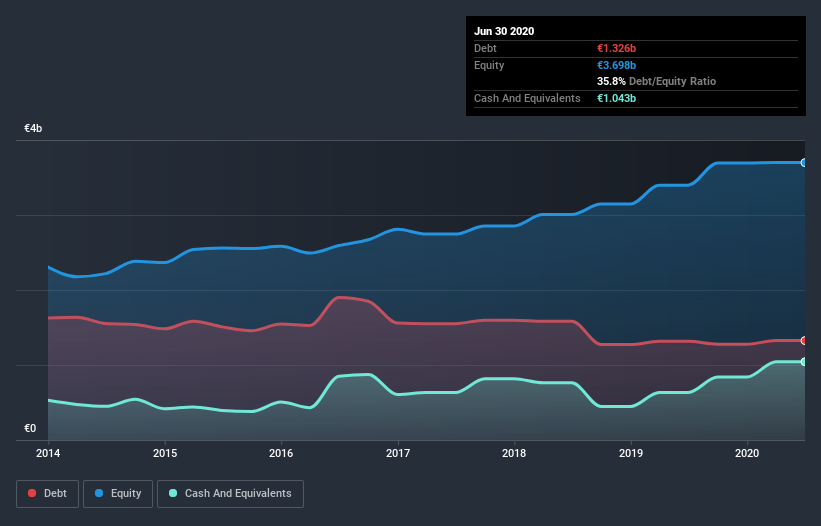The width and height of the screenshot is (821, 526).
Task: Select the Cash endpoint marker at Jun 2020
Action: pyautogui.click(x=804, y=362)
